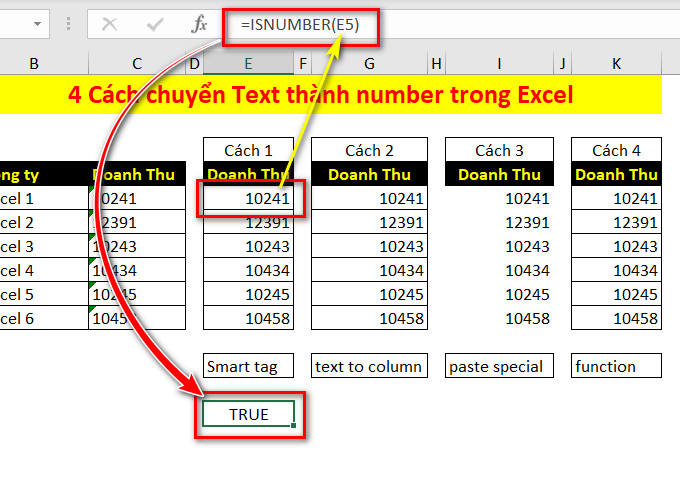The height and width of the screenshot is (495, 680).
Task: Click 'Doanh Thu' header under Cách 3
Action: [x=499, y=174]
